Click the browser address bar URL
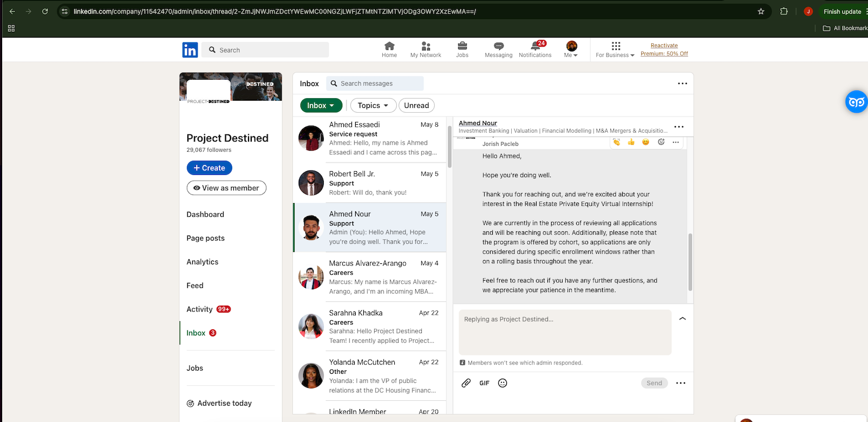The image size is (868, 422). (275, 11)
